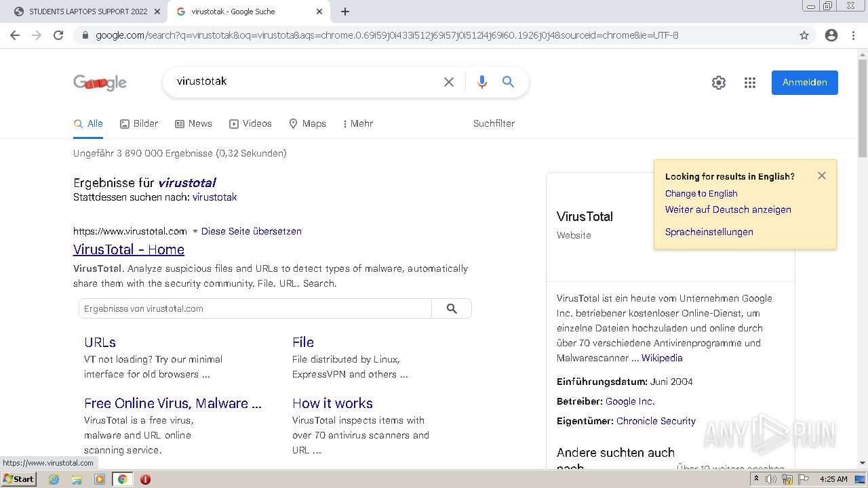
Task: Go back with the browser back arrow
Action: pyautogui.click(x=15, y=35)
